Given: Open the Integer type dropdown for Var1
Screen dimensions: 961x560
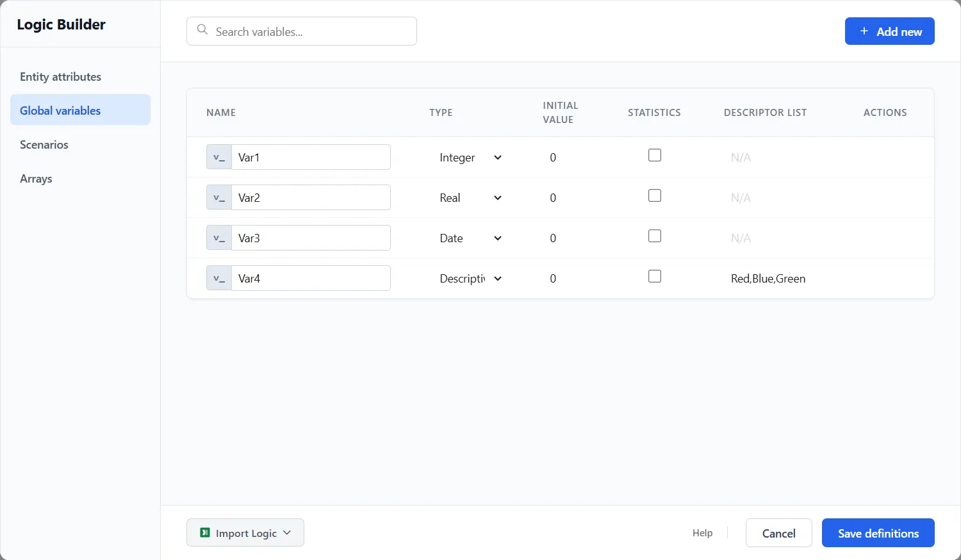Looking at the screenshot, I should point(471,158).
